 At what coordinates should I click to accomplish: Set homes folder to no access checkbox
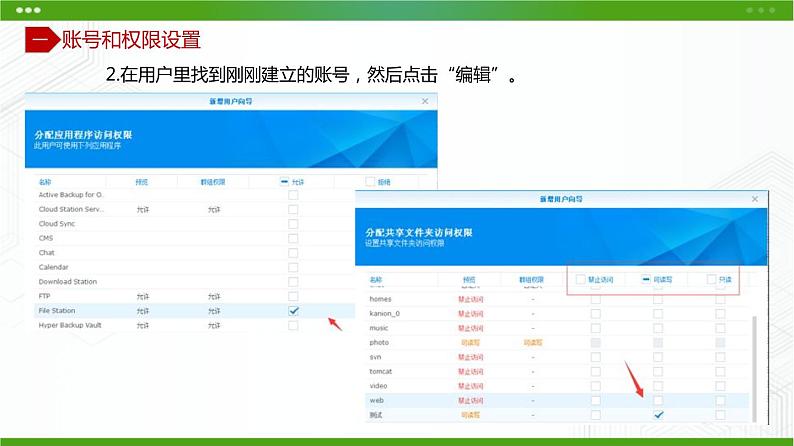coord(595,299)
